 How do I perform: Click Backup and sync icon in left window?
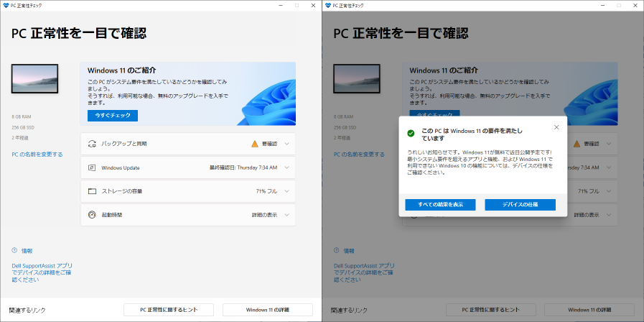click(x=92, y=144)
